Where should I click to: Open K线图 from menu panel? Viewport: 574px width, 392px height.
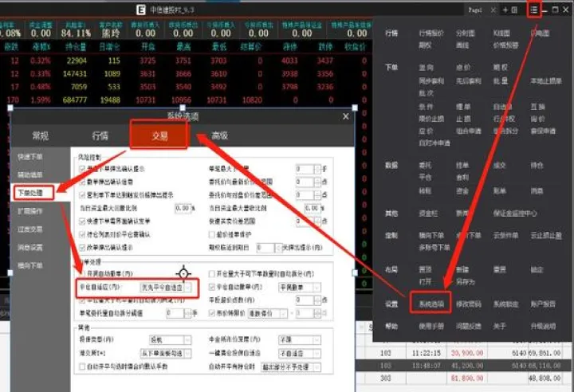point(501,33)
